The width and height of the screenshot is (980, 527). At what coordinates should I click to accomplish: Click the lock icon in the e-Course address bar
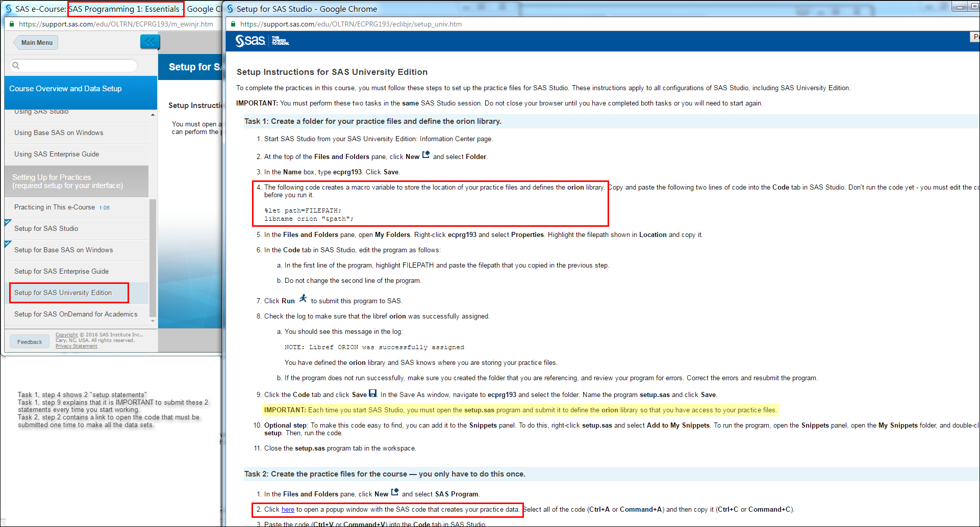[12, 24]
